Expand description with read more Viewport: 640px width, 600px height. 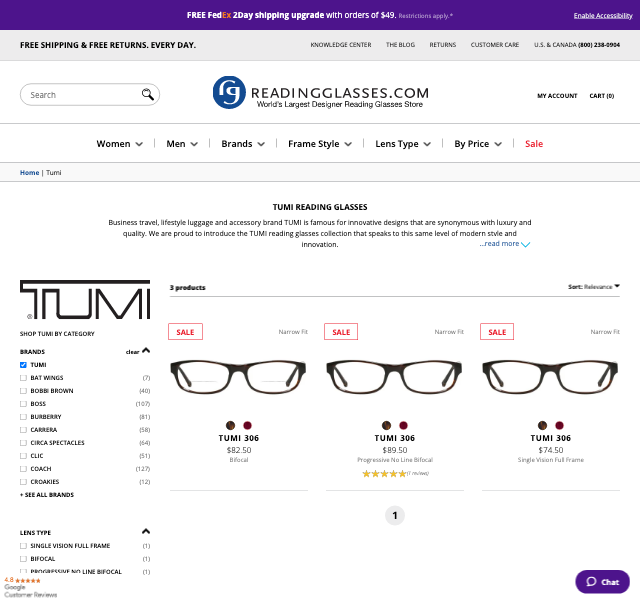point(504,244)
